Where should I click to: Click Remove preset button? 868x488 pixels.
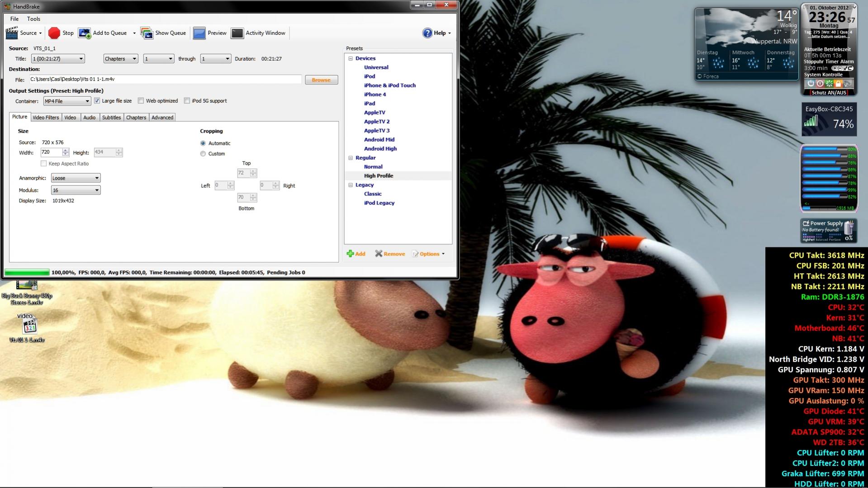pos(390,254)
